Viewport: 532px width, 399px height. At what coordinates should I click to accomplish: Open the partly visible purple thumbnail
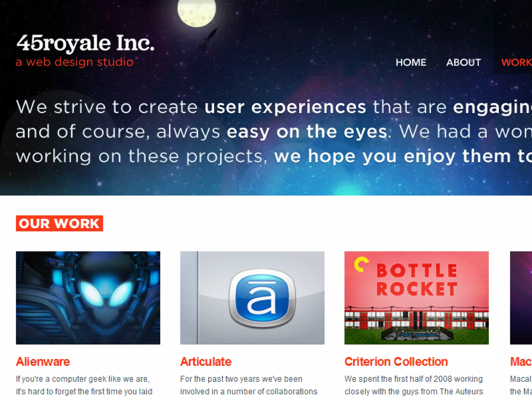pos(521,298)
